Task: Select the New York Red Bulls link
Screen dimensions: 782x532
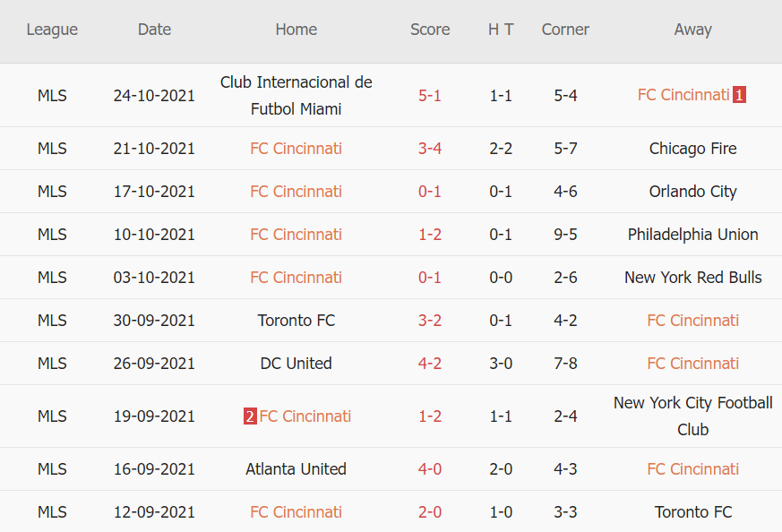Action: tap(692, 278)
